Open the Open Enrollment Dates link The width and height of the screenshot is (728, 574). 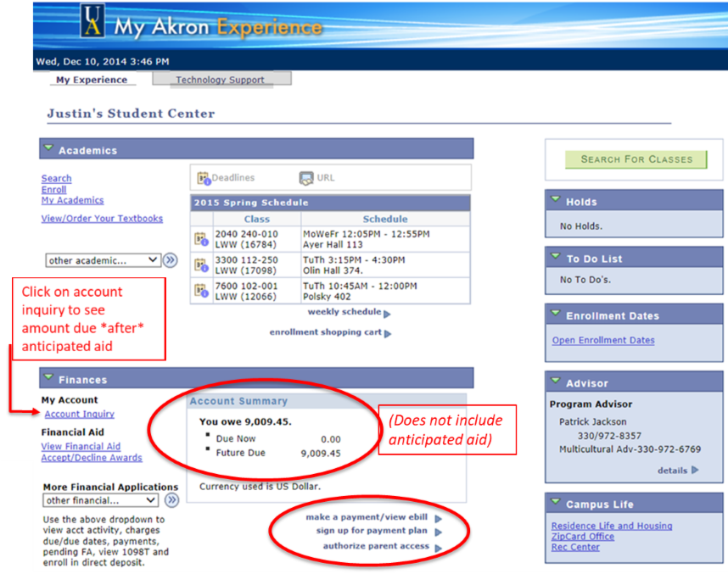coord(603,340)
